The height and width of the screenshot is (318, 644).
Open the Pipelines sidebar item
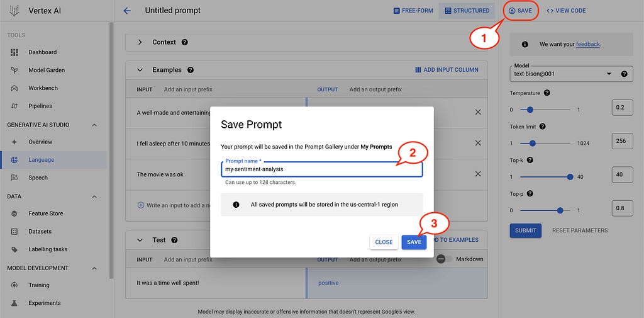coord(40,106)
